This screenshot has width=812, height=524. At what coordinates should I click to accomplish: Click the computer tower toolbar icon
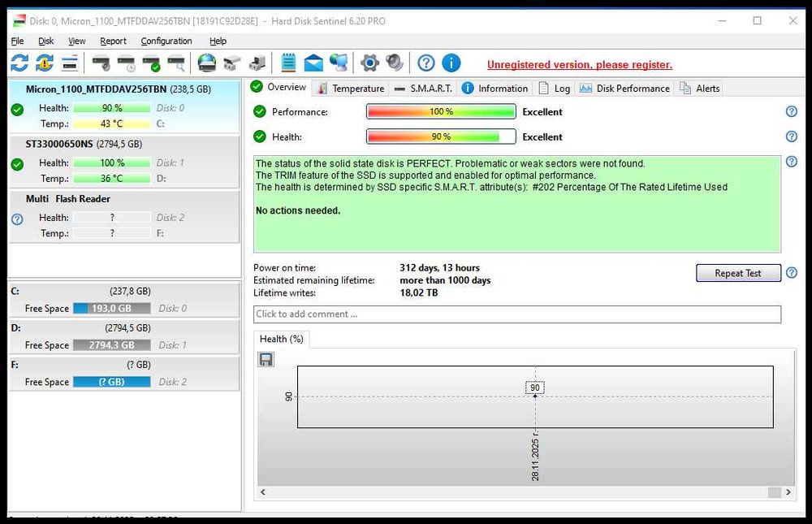click(x=257, y=63)
